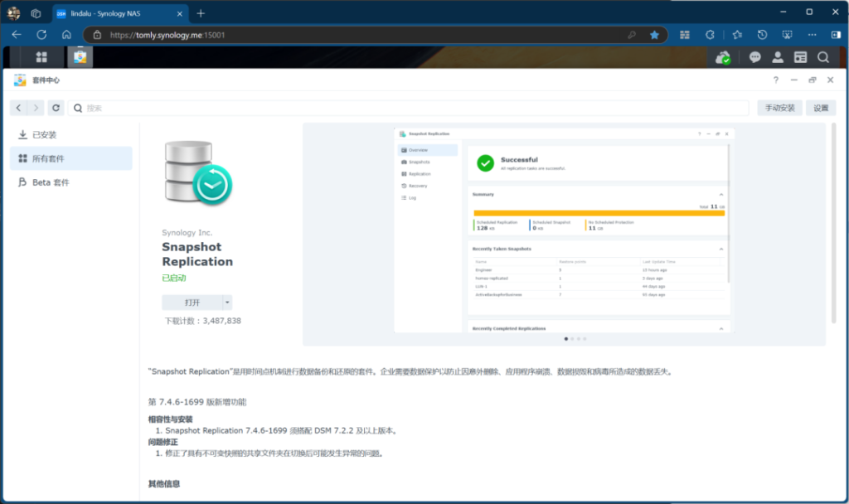Click the 第 7.4.6-1699 版新增功能 heading
This screenshot has height=504, width=849.
pyautogui.click(x=197, y=402)
